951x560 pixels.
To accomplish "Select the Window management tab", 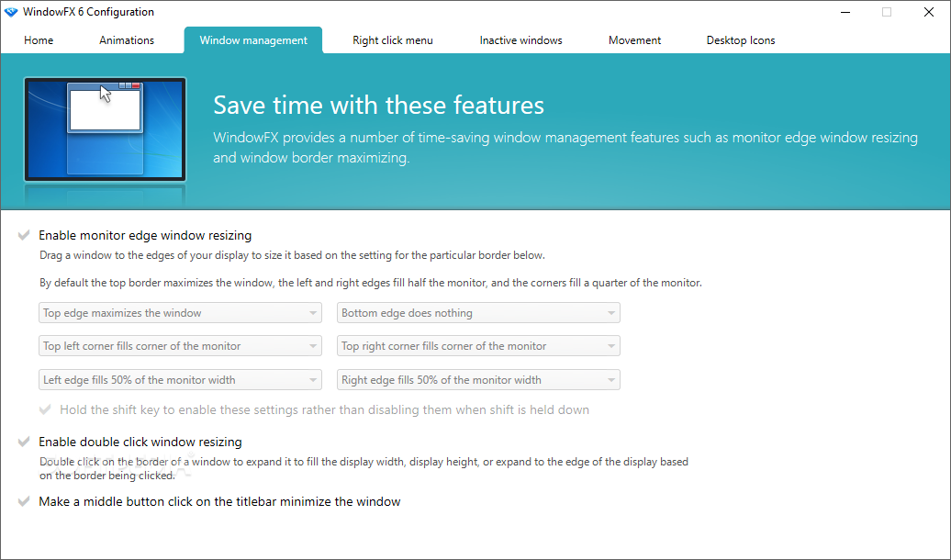I will tap(253, 40).
